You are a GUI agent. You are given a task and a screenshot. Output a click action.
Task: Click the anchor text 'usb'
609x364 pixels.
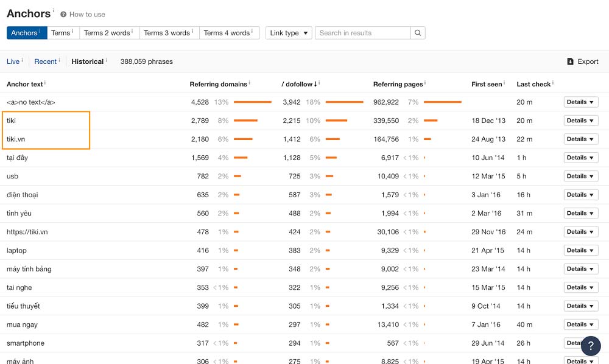click(12, 176)
